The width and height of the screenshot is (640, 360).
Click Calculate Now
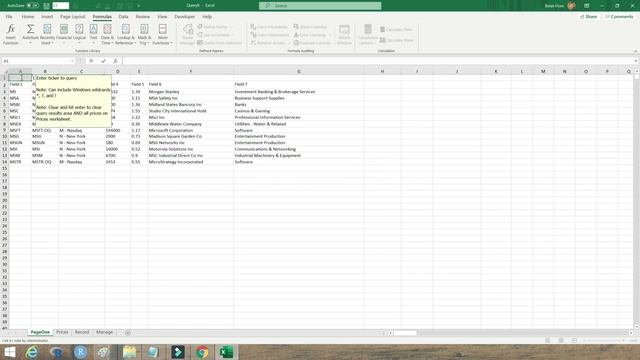point(396,29)
